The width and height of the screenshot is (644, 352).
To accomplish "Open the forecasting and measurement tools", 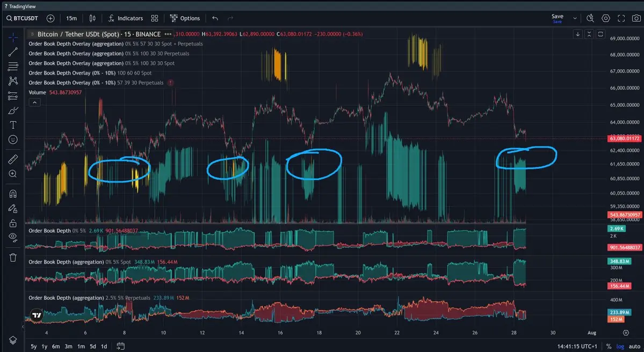I will click(13, 96).
